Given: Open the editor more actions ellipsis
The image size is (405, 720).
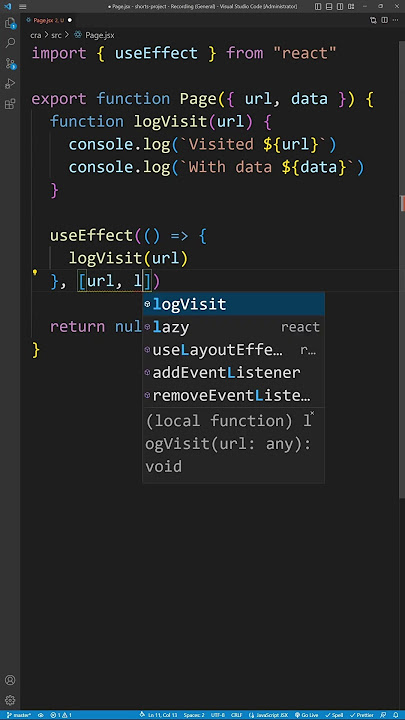Looking at the screenshot, I should [395, 20].
